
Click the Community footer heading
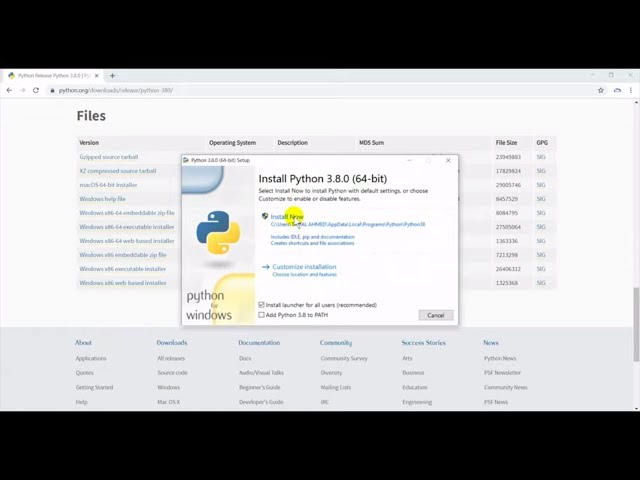point(336,342)
